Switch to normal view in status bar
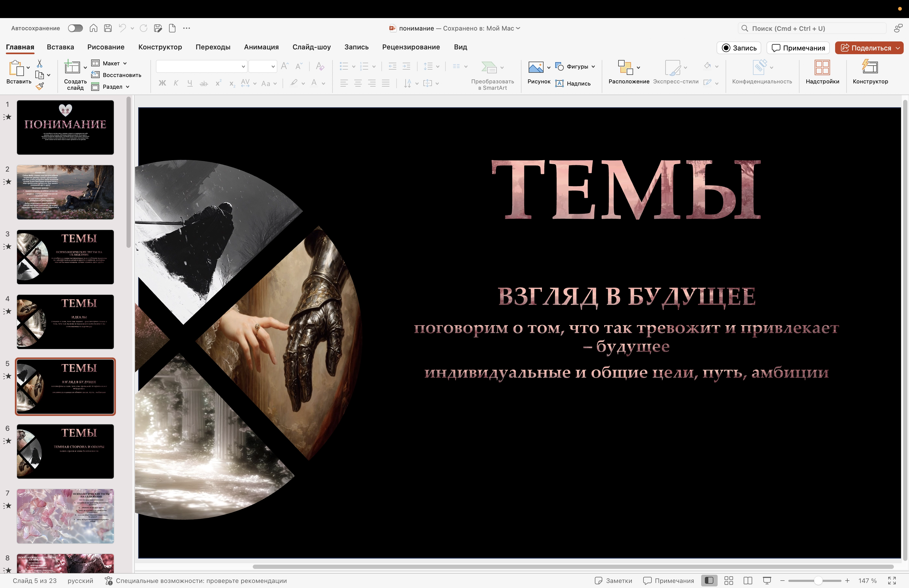909x588 pixels. 709,580
